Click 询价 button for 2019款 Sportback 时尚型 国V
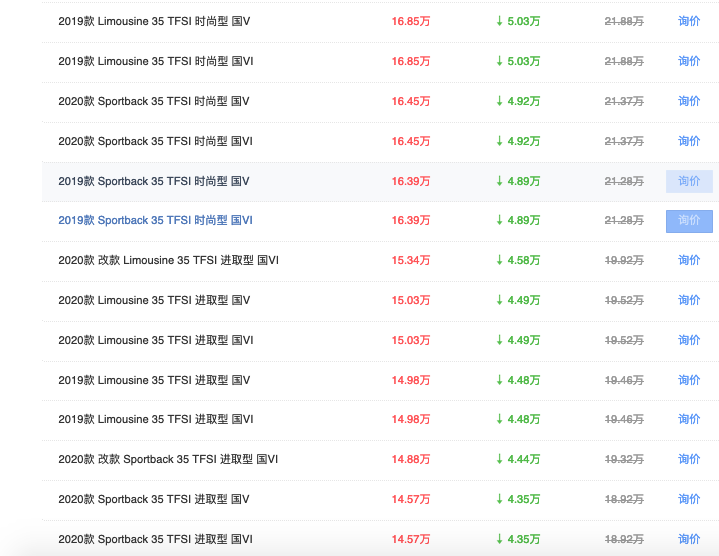This screenshot has height=556, width=719. point(689,181)
